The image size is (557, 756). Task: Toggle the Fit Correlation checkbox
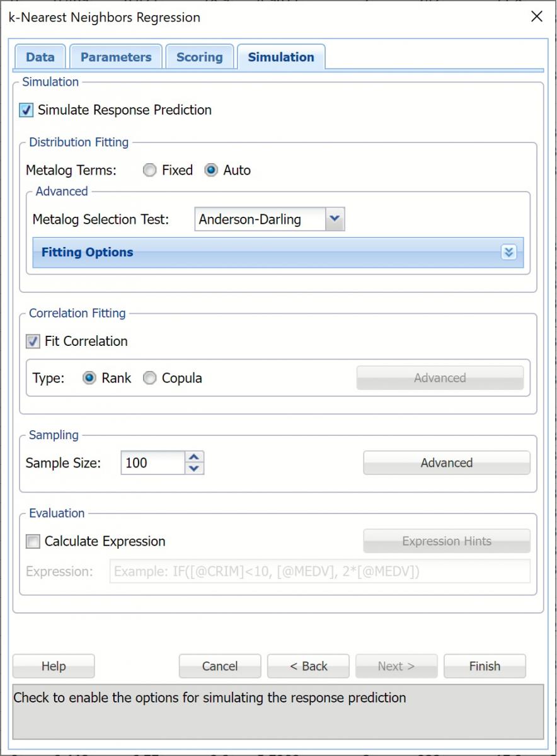click(33, 341)
